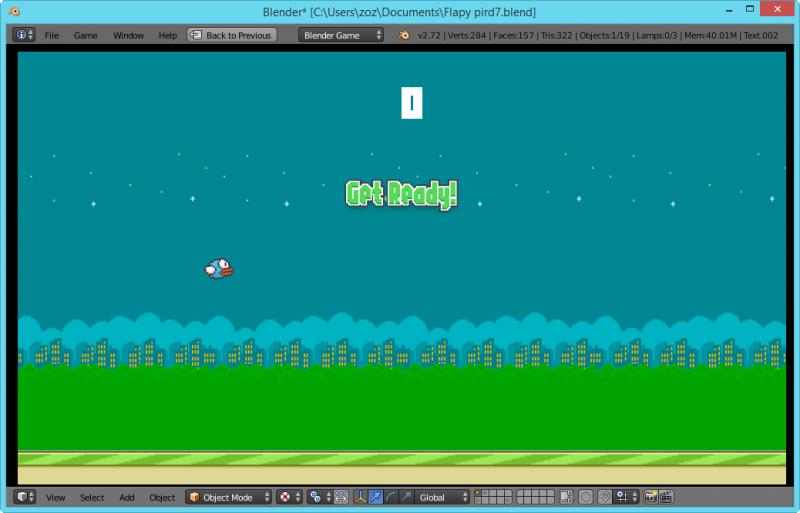The width and height of the screenshot is (800, 513).
Task: Click the Text.002 object name
Action: point(761,35)
